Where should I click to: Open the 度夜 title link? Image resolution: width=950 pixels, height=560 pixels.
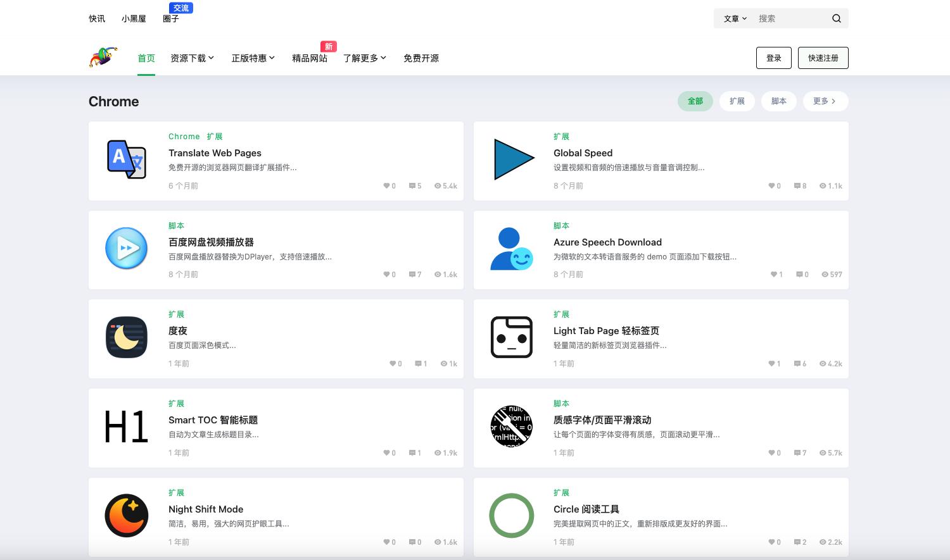coord(178,331)
